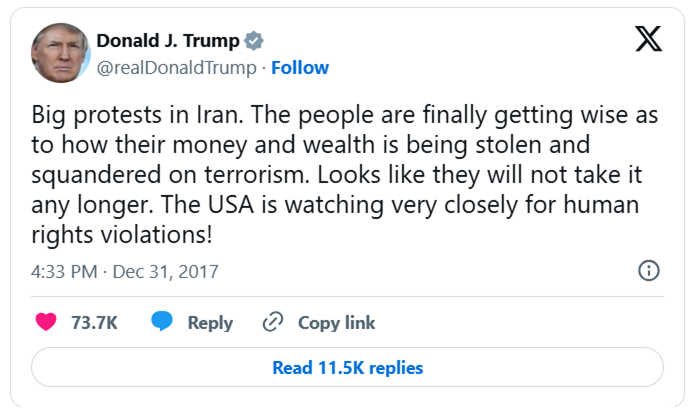694x415 pixels.
Task: Click the Follow link
Action: (x=300, y=68)
